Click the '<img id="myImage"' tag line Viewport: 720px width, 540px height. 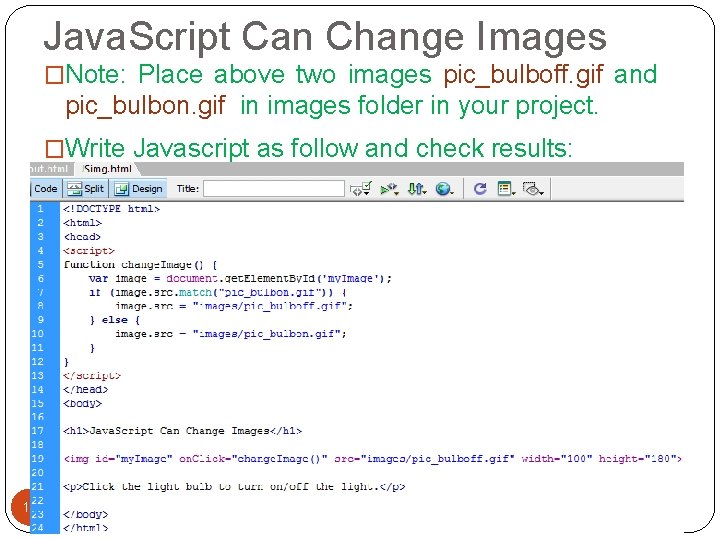click(372, 459)
